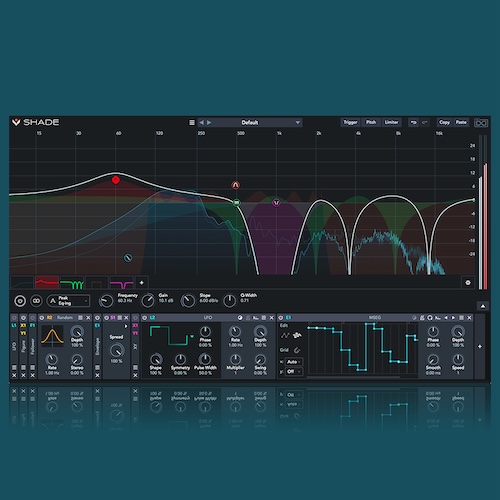Viewport: 500px width, 500px height.
Task: Toggle power on the F1 Follower strip
Action: pos(32,318)
